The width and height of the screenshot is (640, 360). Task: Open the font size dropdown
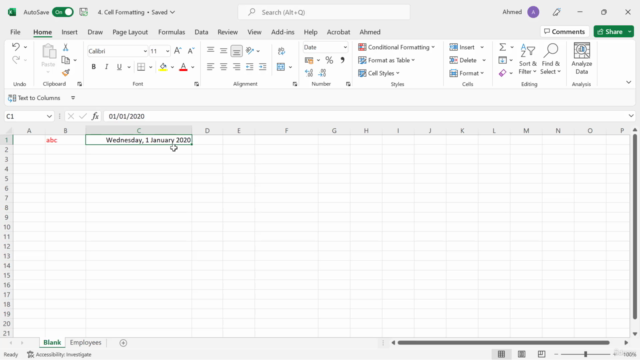[167, 51]
